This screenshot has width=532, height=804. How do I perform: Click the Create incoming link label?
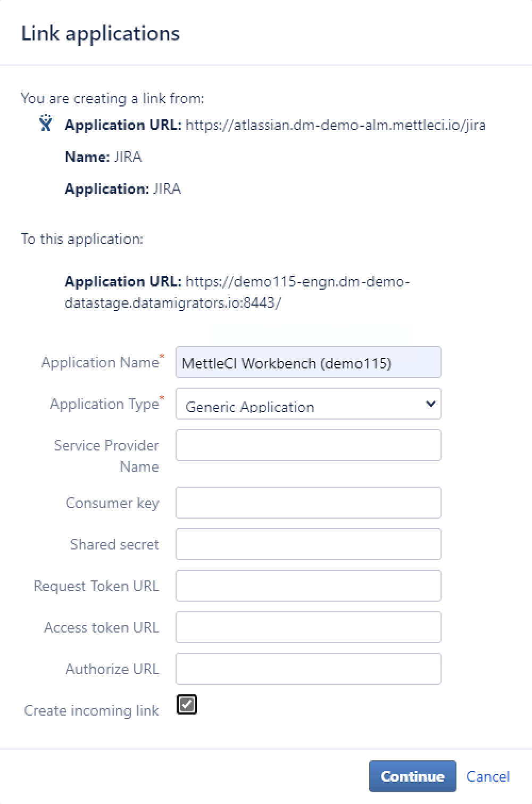point(92,711)
